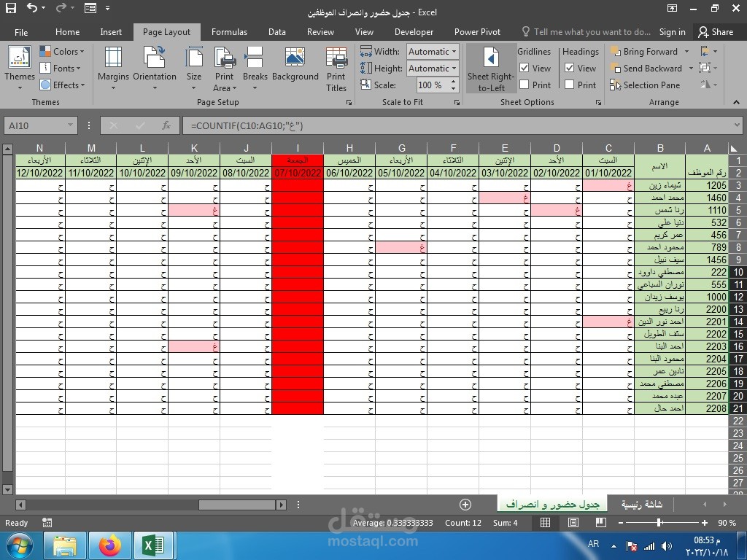The image size is (747, 560).
Task: Click the Share button
Action: coord(716,32)
